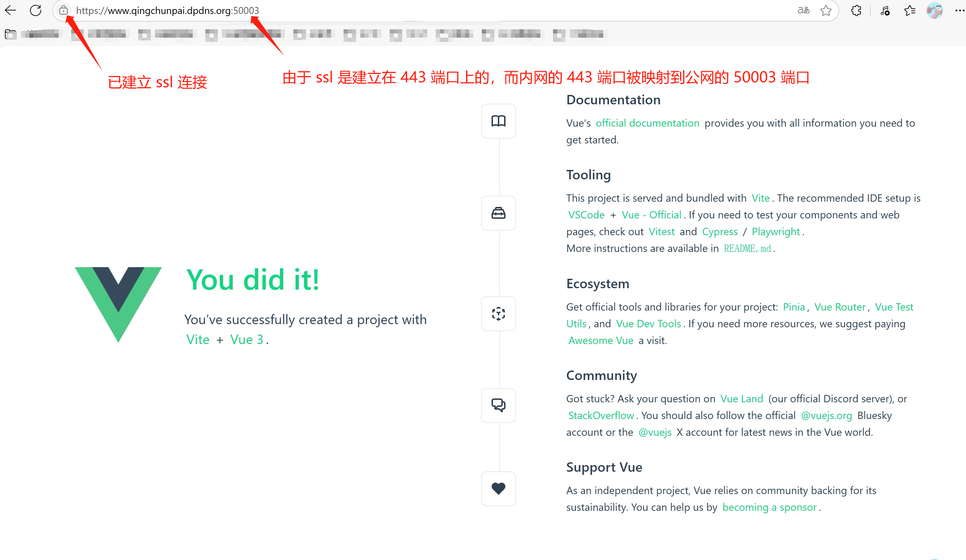Click the Support Vue heart icon
The width and height of the screenshot is (966, 560).
[x=498, y=488]
